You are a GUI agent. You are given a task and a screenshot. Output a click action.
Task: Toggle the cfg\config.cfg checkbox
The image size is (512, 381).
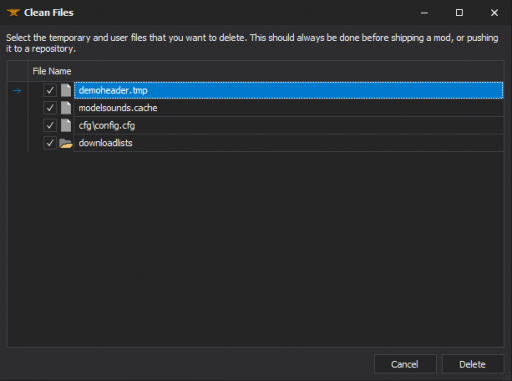(x=50, y=125)
